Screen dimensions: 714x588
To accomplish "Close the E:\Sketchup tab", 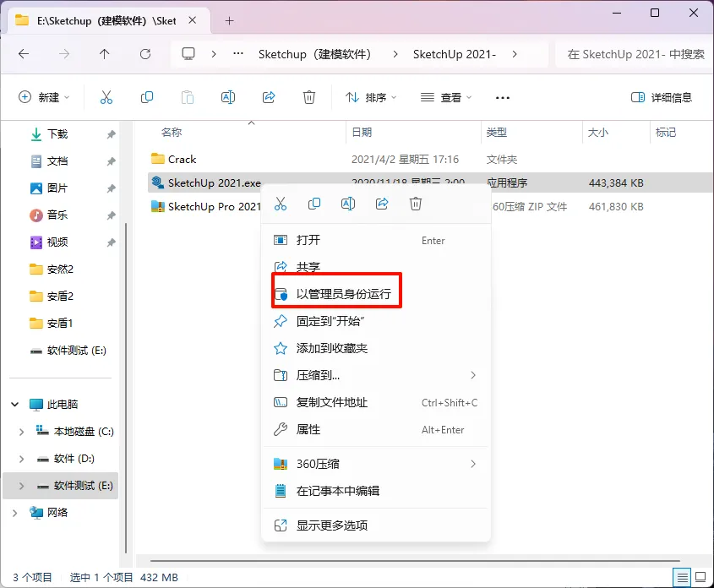I will coord(193,20).
